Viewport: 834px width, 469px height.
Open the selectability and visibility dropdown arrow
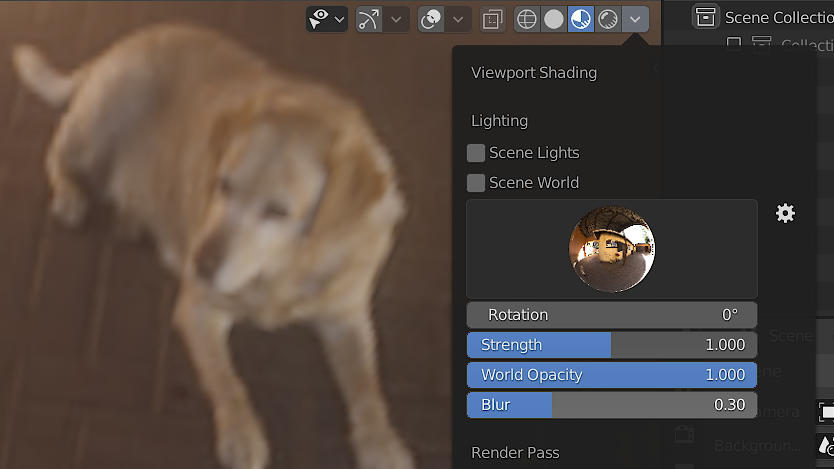coord(339,20)
